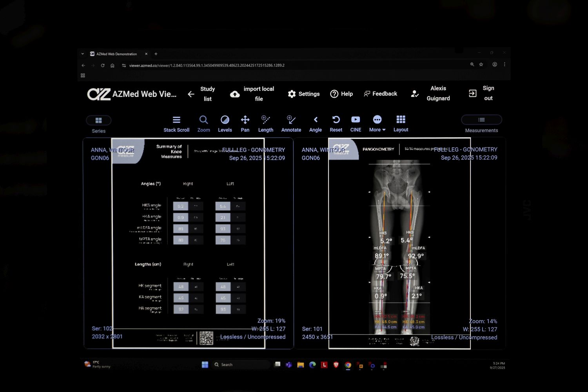Viewport: 588px width, 392px height.
Task: Toggle the Series panel
Action: [98, 120]
